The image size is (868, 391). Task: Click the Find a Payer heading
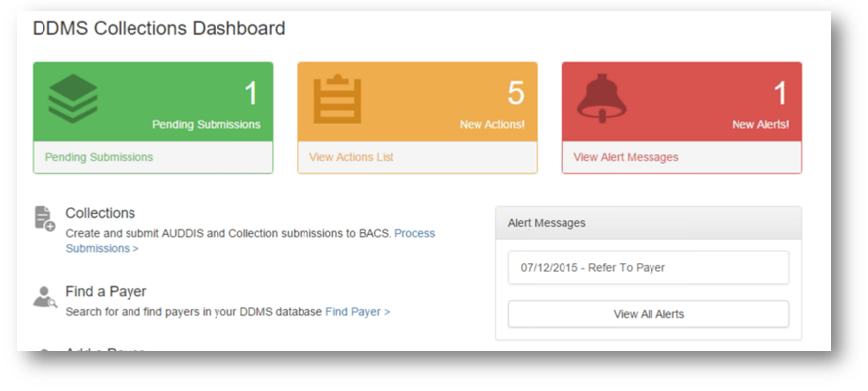tap(106, 291)
